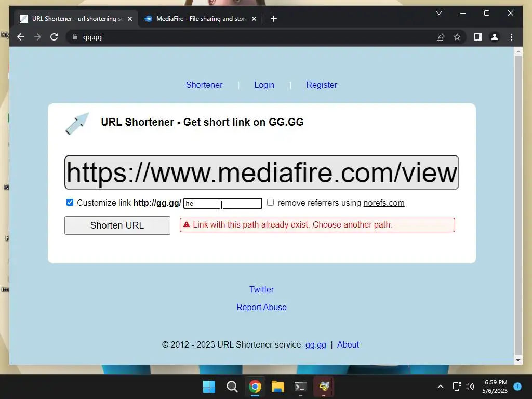Click the page scrollbar down arrow

click(518, 360)
